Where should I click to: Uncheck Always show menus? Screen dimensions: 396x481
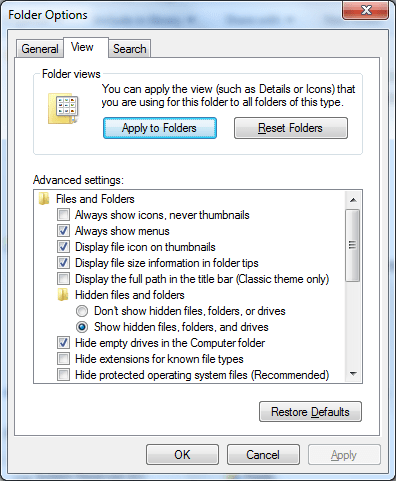pos(63,231)
